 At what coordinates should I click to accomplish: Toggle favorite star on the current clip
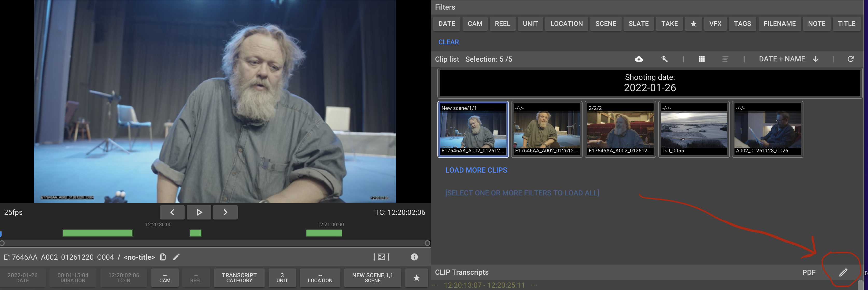pyautogui.click(x=416, y=278)
